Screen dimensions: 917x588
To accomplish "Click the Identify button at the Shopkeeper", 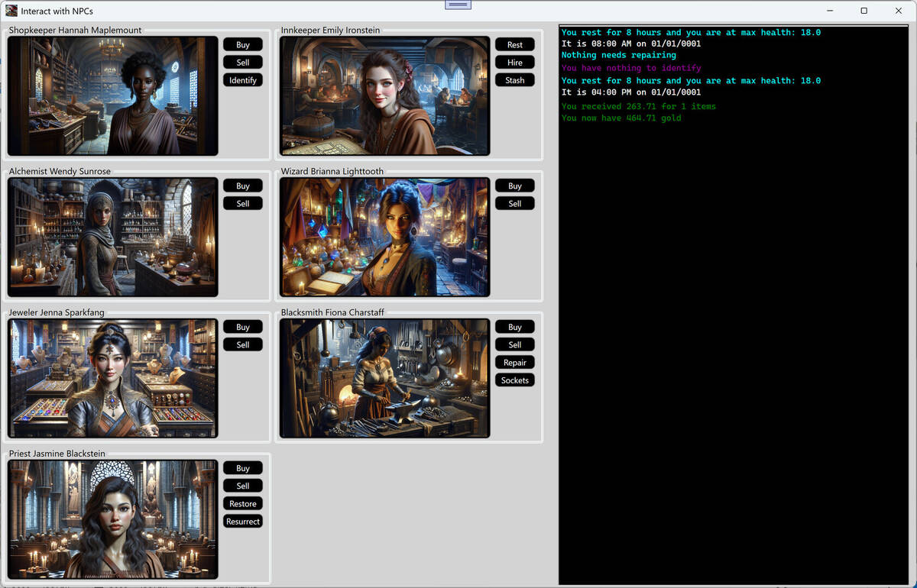I will point(243,80).
